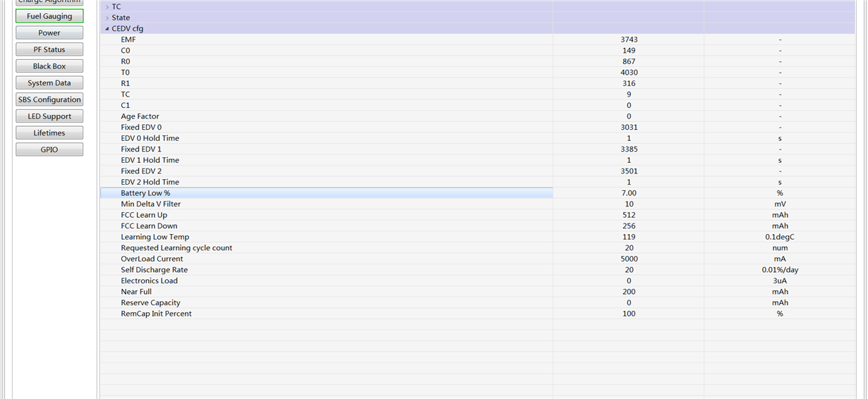Select the Black Box button
Image resolution: width=868 pixels, height=399 pixels.
[x=49, y=66]
